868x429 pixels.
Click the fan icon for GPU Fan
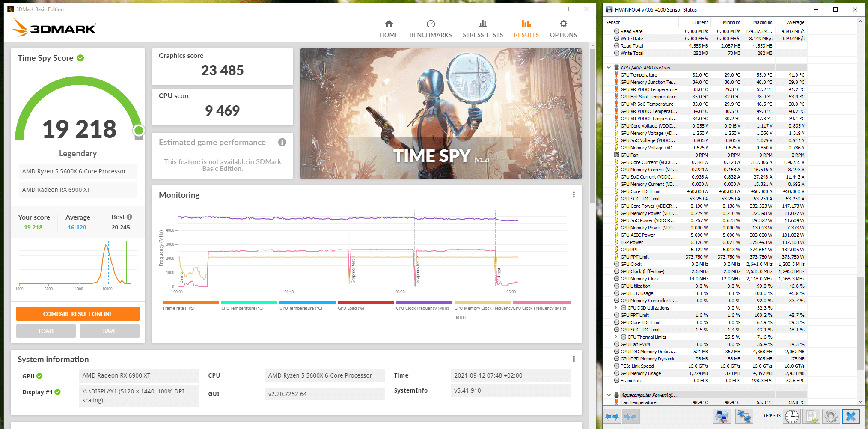[x=617, y=155]
